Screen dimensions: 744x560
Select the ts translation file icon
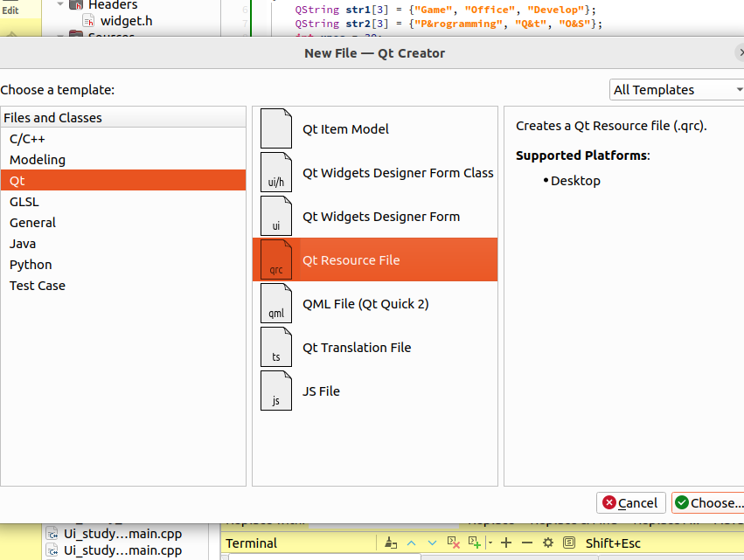276,347
